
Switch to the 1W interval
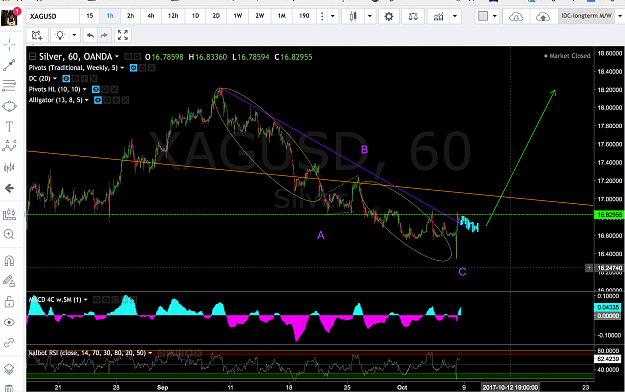point(238,16)
